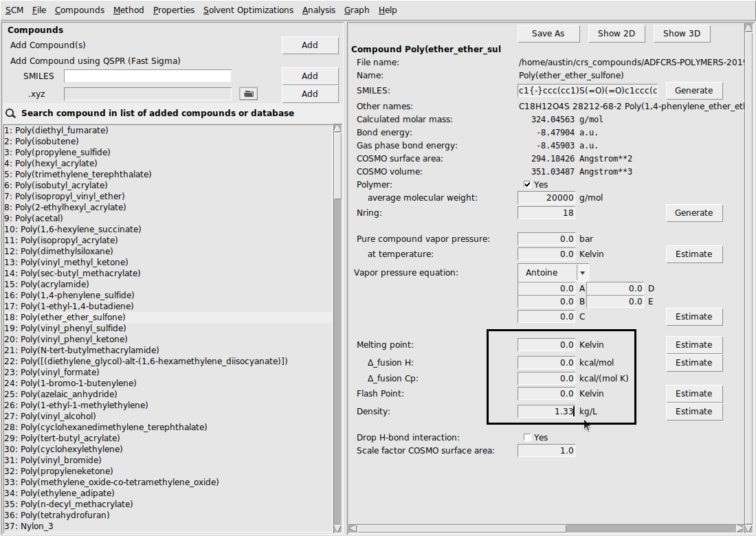Click compound list scrollbar up arrow
This screenshot has height=536, width=756.
337,129
